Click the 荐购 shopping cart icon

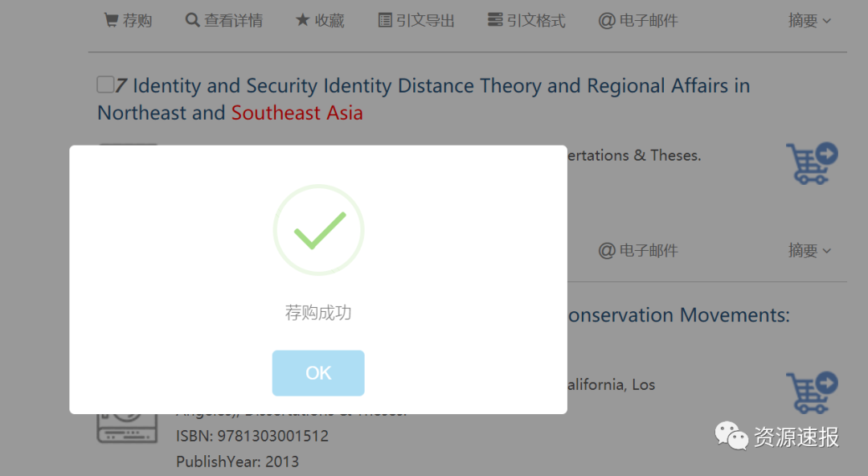coord(112,21)
